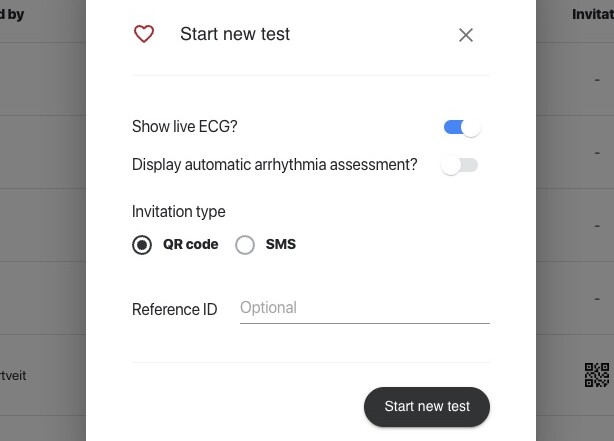This screenshot has height=441, width=614.
Task: Click the "Reference ID" field label
Action: 174,310
